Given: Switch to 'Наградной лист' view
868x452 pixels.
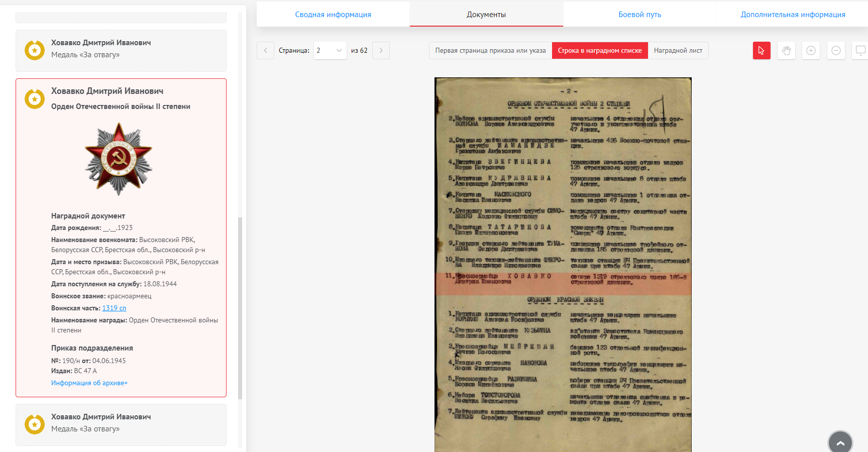Looking at the screenshot, I should 678,50.
